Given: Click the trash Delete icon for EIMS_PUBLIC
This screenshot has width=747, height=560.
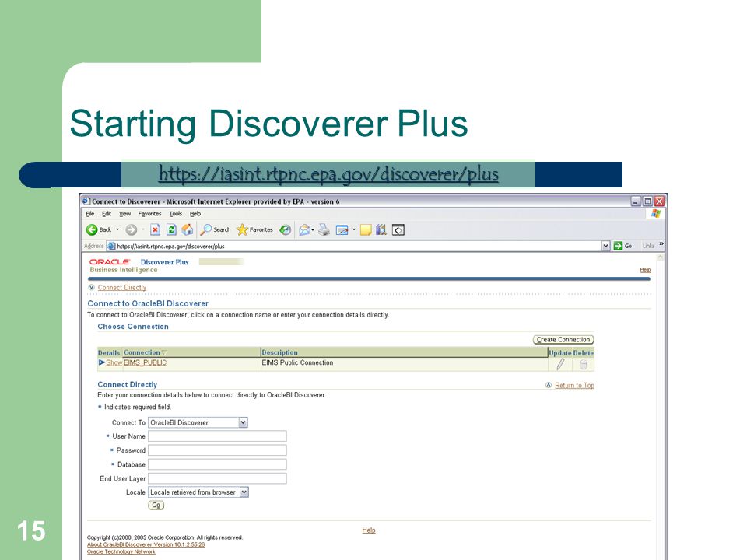Looking at the screenshot, I should (584, 364).
